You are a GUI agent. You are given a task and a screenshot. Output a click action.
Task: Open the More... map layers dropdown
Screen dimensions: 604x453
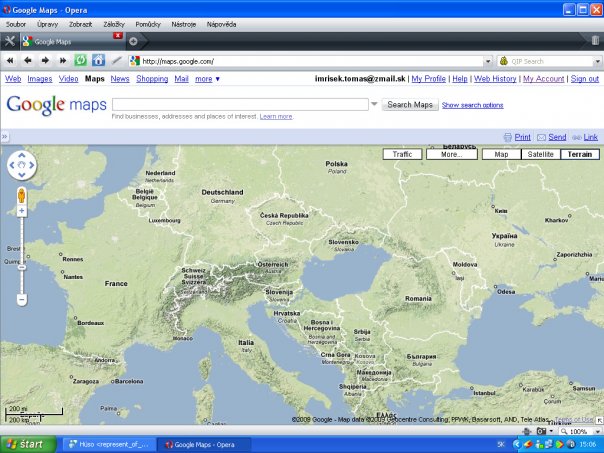click(x=451, y=154)
